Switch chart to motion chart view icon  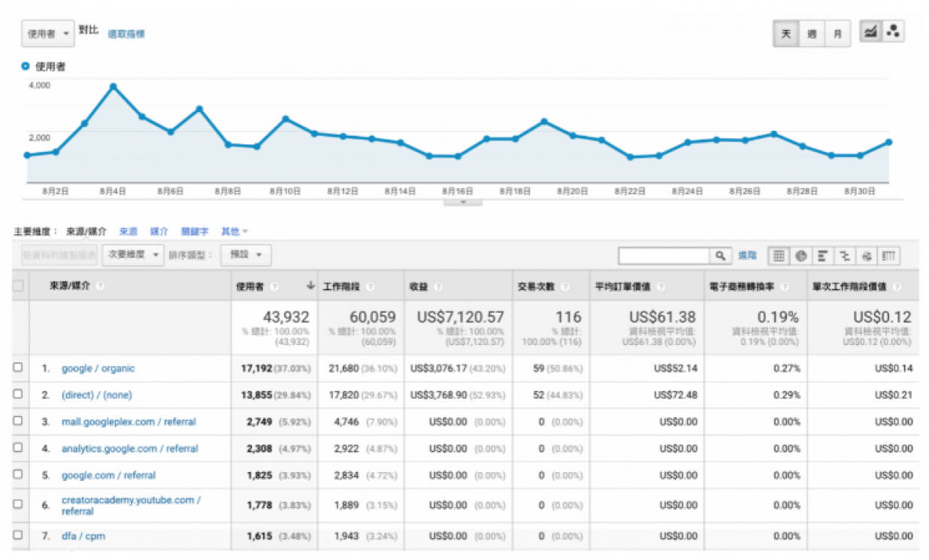[893, 32]
